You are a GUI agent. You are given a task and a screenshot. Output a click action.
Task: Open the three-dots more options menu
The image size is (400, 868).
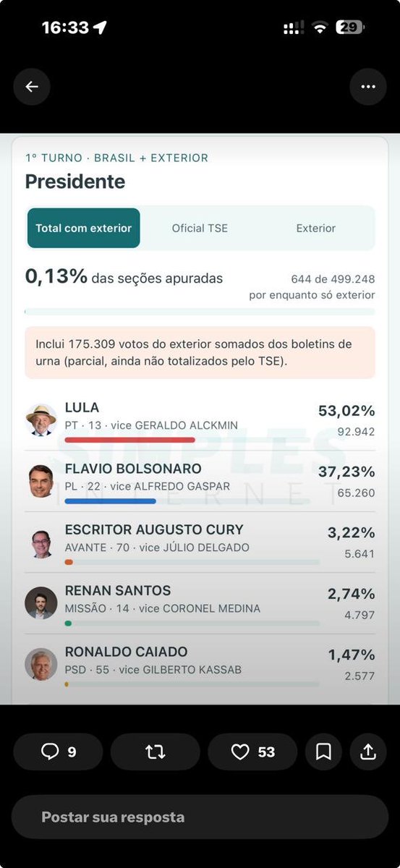368,87
